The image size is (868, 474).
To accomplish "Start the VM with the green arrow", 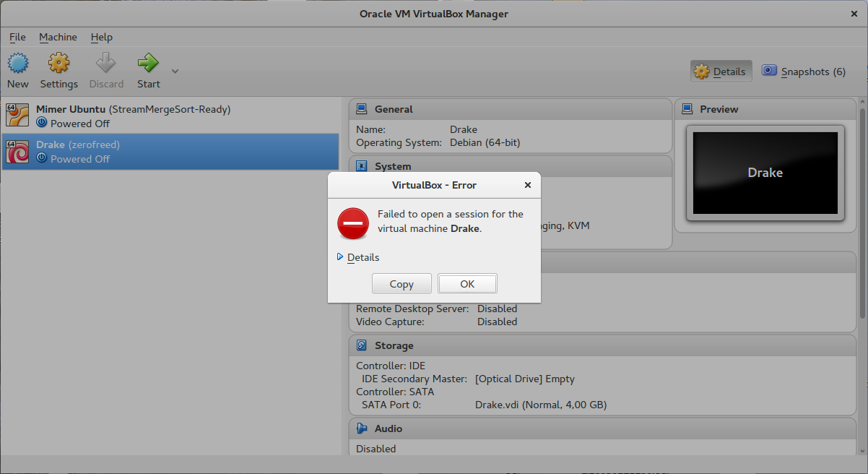I will [x=148, y=64].
